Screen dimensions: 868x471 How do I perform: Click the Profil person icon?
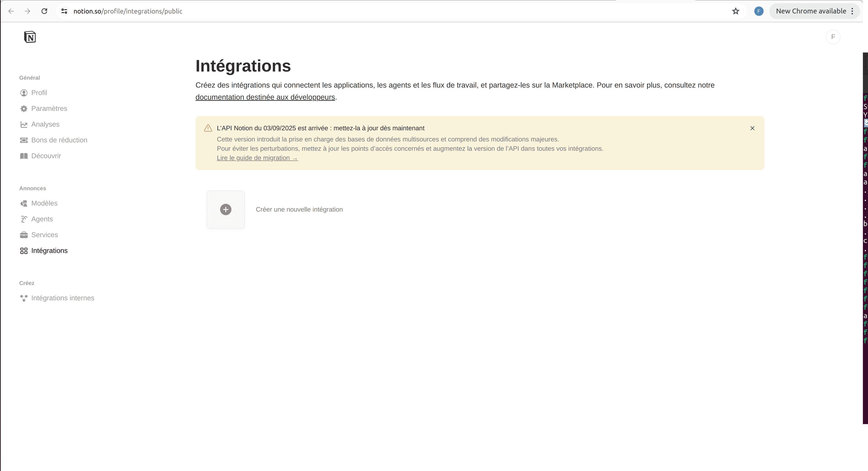(24, 93)
